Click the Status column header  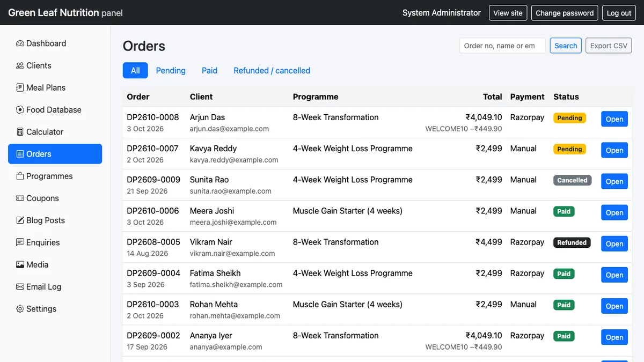point(566,97)
